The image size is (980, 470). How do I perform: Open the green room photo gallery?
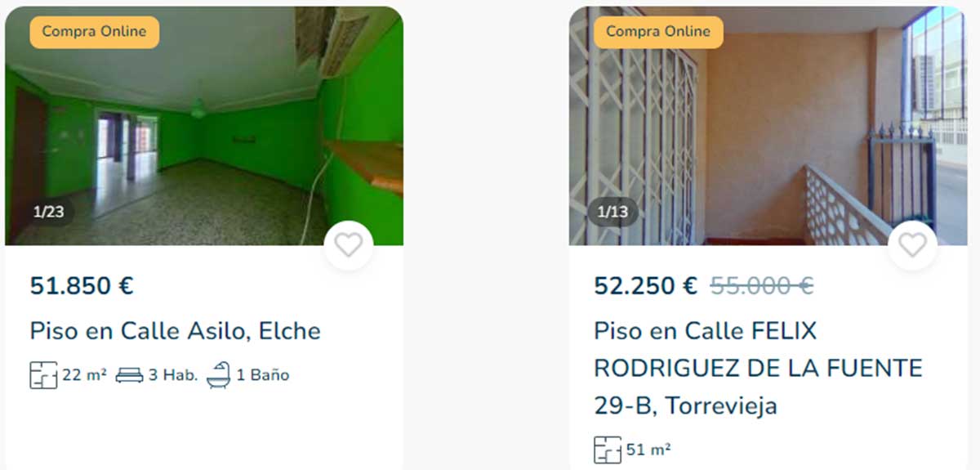204,126
